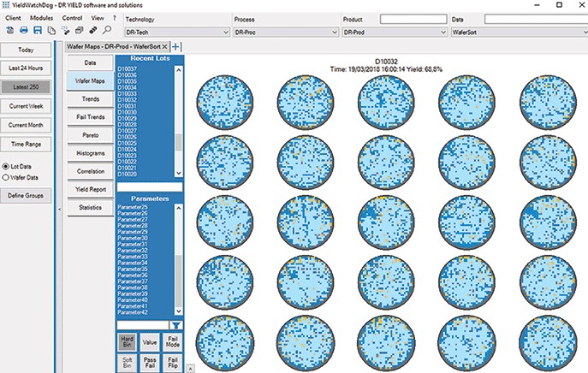The width and height of the screenshot is (588, 373).
Task: Open the Control menu
Action: tap(72, 17)
